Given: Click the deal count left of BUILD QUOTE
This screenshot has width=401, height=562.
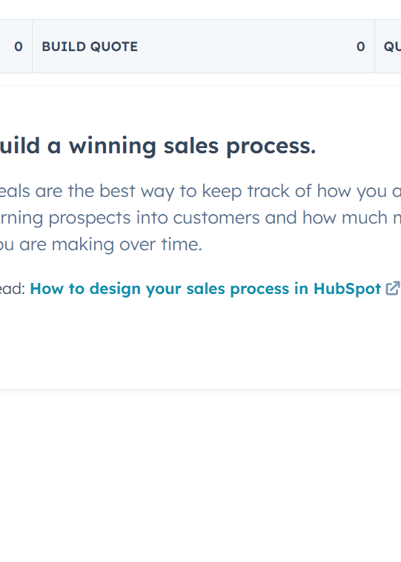Looking at the screenshot, I should (x=18, y=47).
